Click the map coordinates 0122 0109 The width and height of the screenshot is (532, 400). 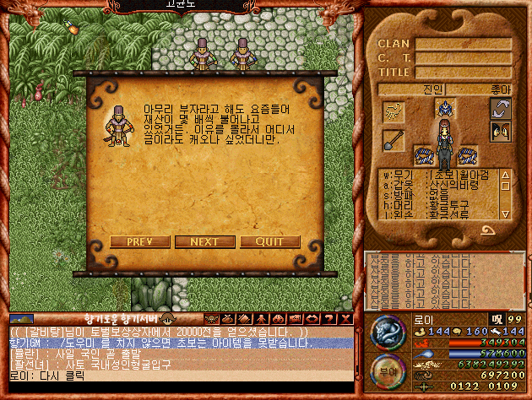click(484, 386)
